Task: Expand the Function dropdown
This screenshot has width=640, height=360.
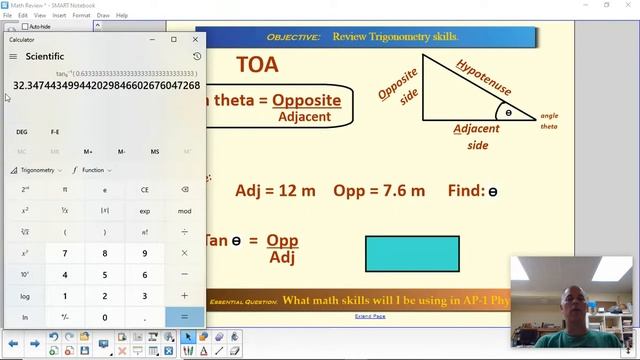Action: point(92,170)
